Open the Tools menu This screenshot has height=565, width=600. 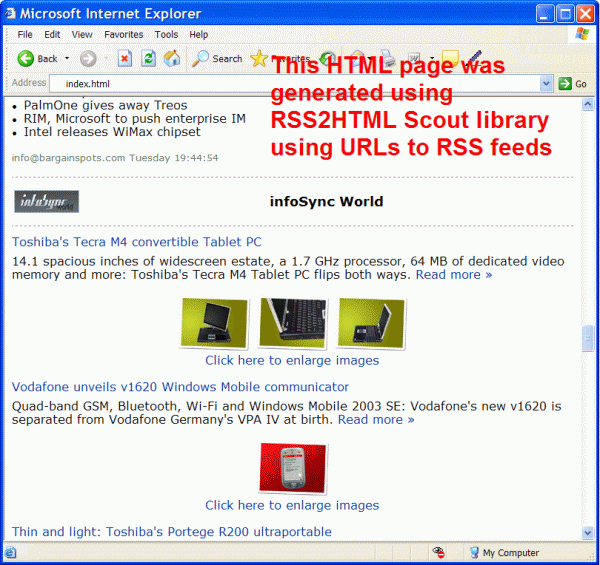coord(166,34)
